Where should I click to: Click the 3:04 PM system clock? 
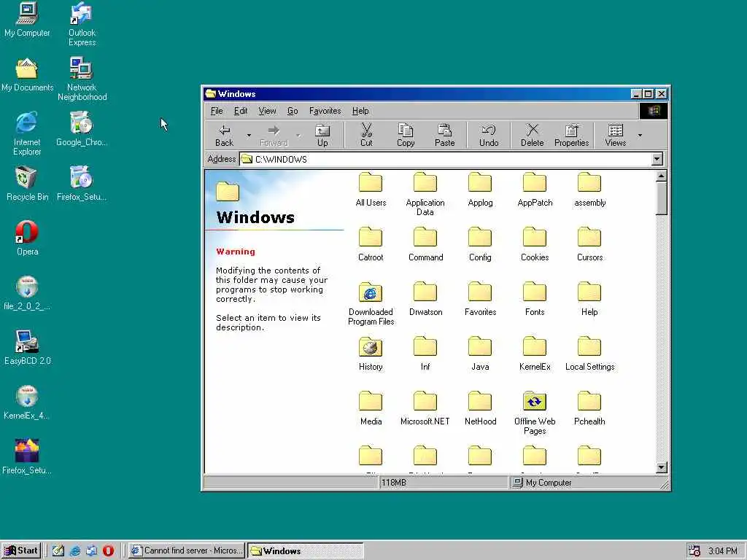(723, 551)
